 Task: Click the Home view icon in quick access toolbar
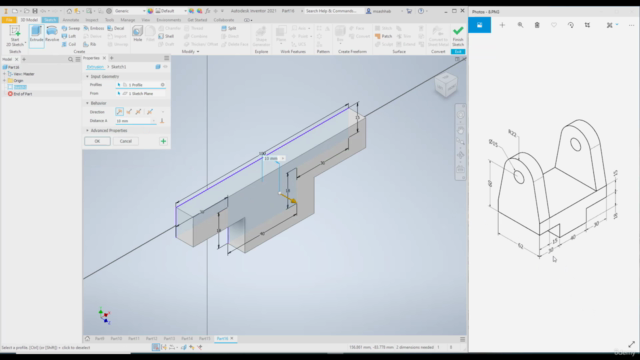69,11
